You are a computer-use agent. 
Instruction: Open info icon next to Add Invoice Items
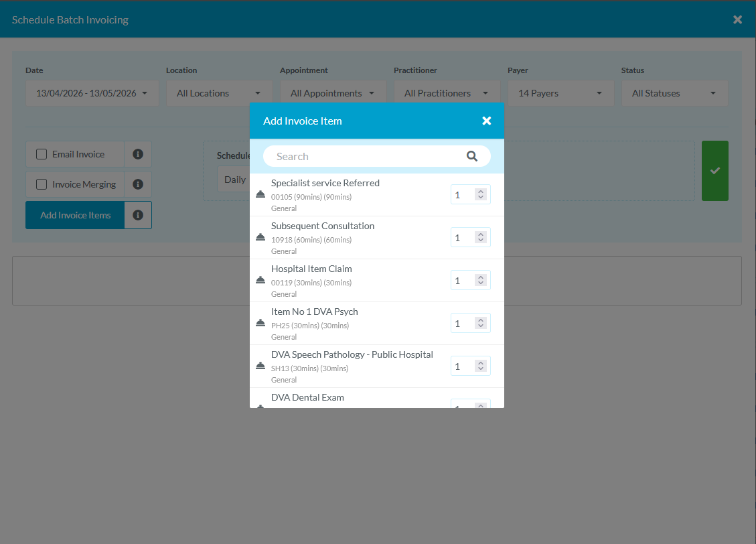point(138,215)
